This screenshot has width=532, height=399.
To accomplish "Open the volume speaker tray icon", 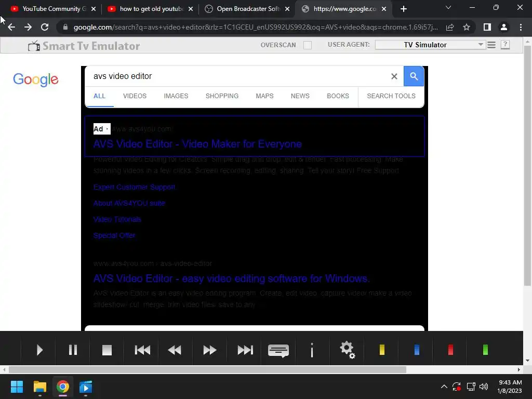I will tap(484, 387).
